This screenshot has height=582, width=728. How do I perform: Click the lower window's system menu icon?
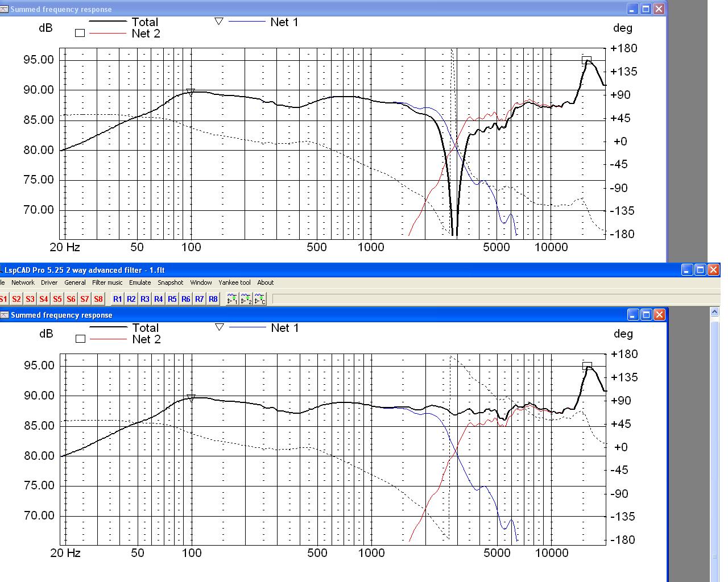[x=4, y=315]
